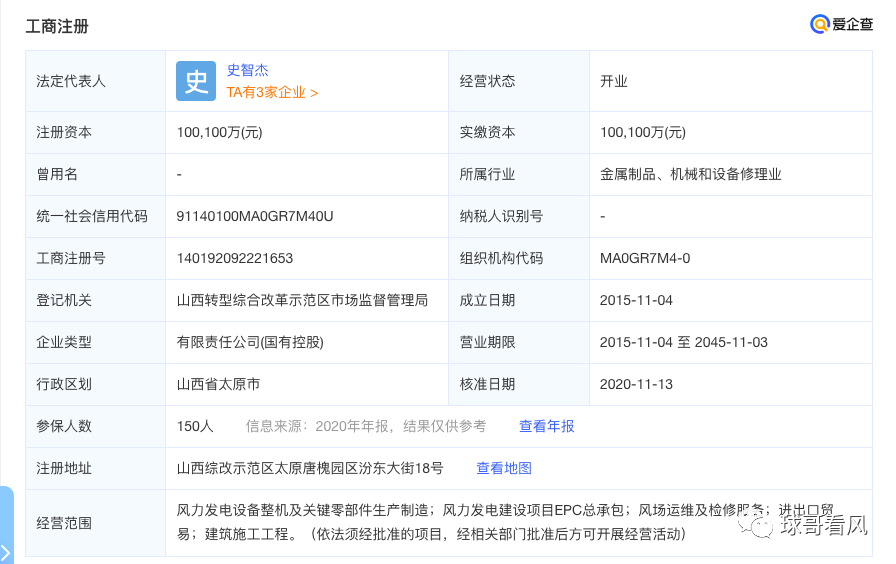
Task: Click the 山西转型综合改革示范区市场监督管理局 value
Action: pos(302,300)
